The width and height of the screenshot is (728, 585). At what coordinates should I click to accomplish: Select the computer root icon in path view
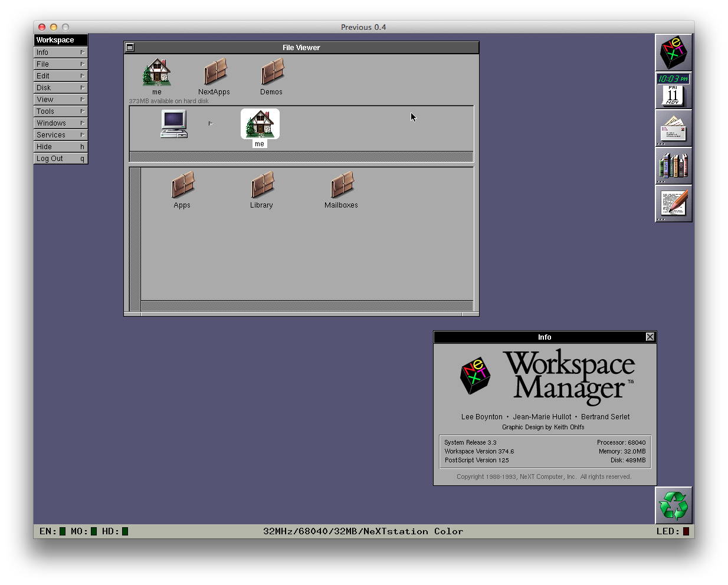(x=174, y=124)
